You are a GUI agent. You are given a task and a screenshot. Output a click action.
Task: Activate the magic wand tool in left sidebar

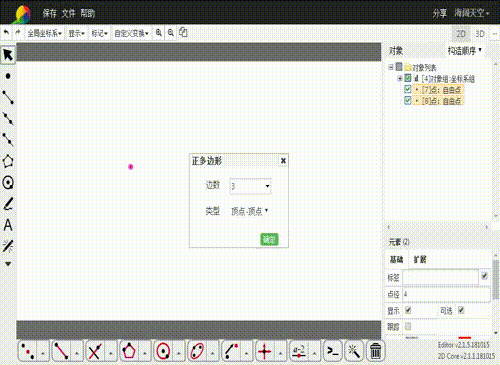(x=8, y=246)
